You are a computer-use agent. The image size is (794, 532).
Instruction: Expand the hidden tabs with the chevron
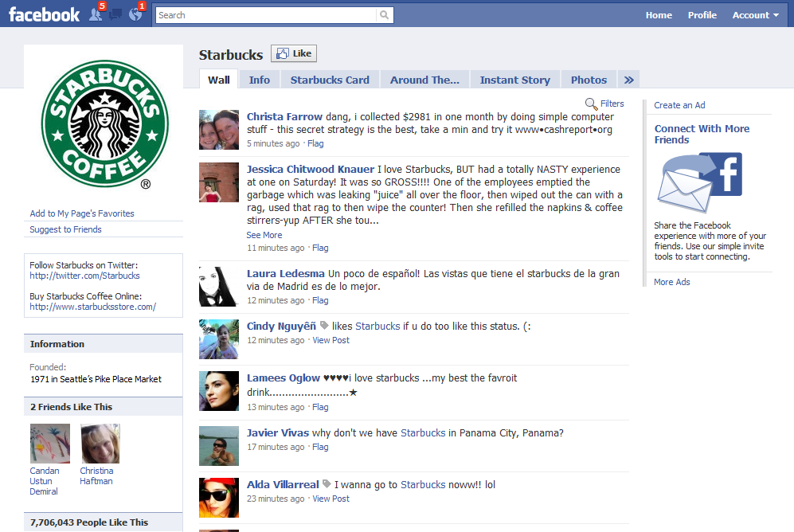pos(628,79)
